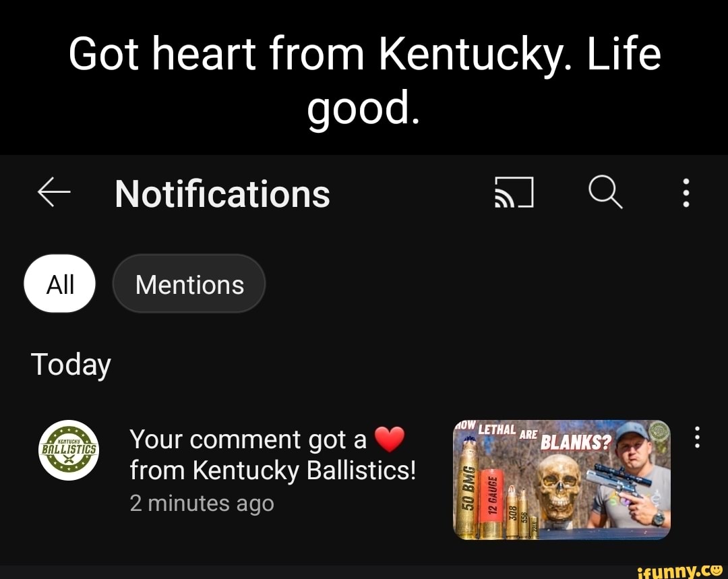The width and height of the screenshot is (728, 579).
Task: Switch to the Mentions filter chip
Action: [x=189, y=284]
